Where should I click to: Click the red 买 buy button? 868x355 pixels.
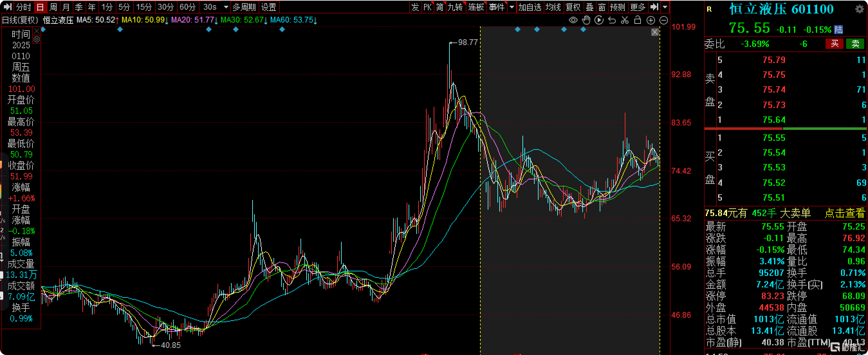point(834,44)
